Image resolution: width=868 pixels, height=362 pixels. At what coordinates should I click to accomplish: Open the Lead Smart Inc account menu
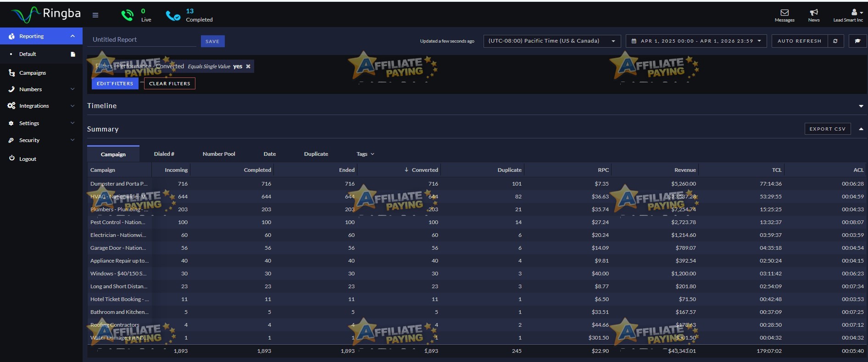[x=848, y=15]
